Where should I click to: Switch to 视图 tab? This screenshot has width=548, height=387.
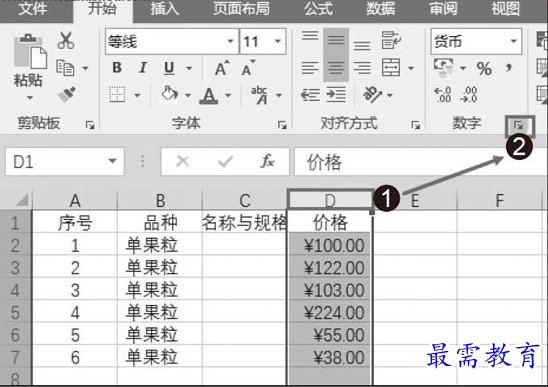pos(505,9)
